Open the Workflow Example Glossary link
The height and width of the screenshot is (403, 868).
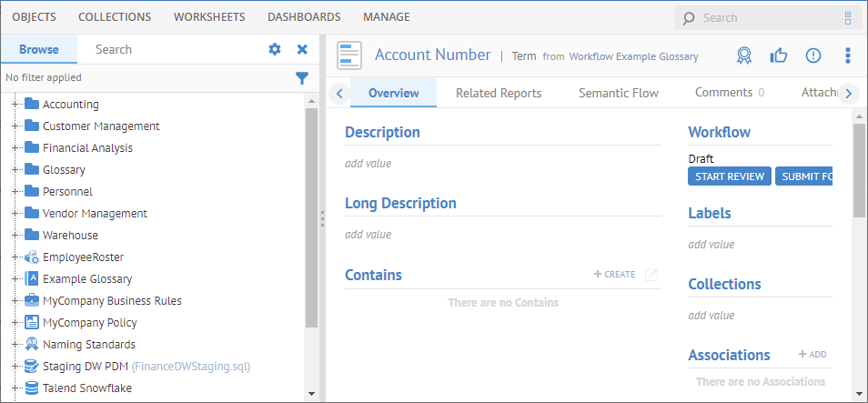[633, 56]
